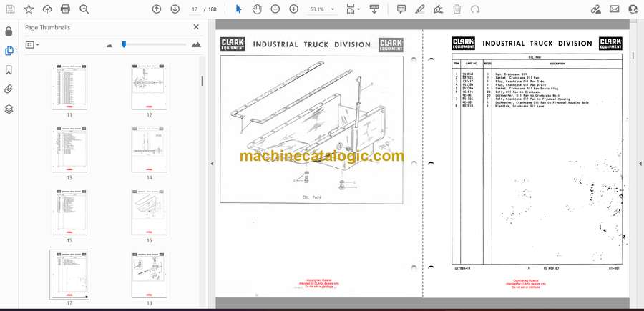Screen dimensions: 644x311
Task: Send file by email envelope icon
Action: coord(615,9)
